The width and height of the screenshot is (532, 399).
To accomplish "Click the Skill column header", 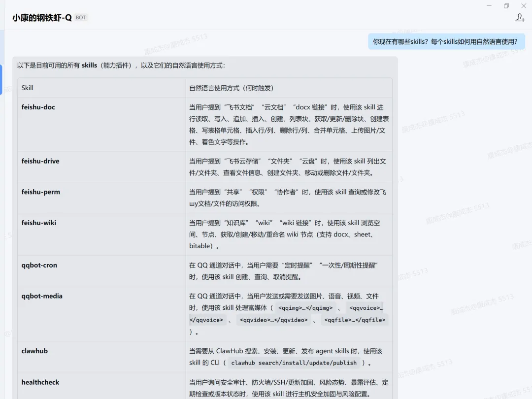I will pos(28,88).
